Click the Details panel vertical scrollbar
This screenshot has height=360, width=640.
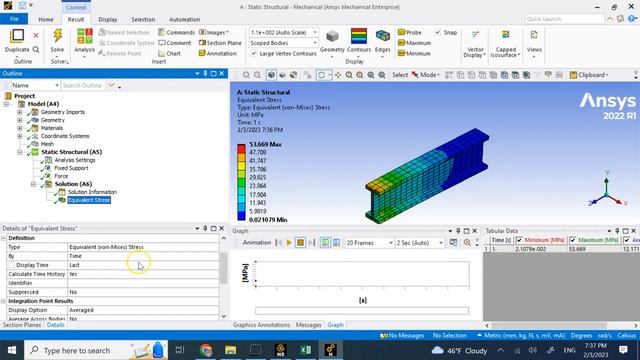point(223,268)
